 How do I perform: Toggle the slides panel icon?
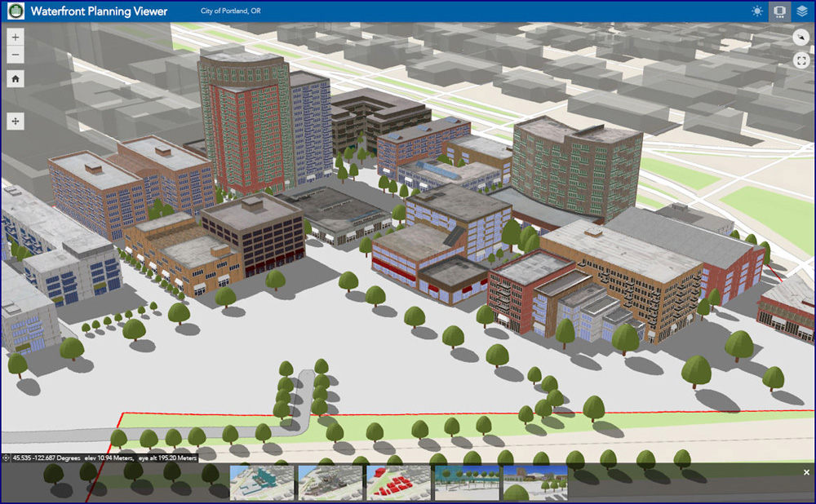point(779,11)
